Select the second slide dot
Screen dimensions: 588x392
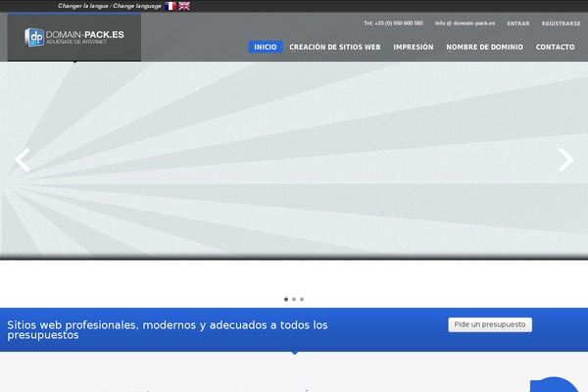294,299
